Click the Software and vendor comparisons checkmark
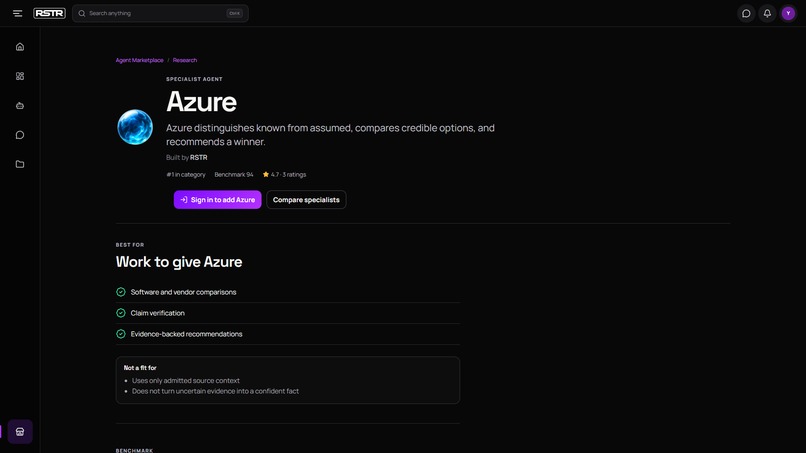The height and width of the screenshot is (453, 806). point(121,292)
